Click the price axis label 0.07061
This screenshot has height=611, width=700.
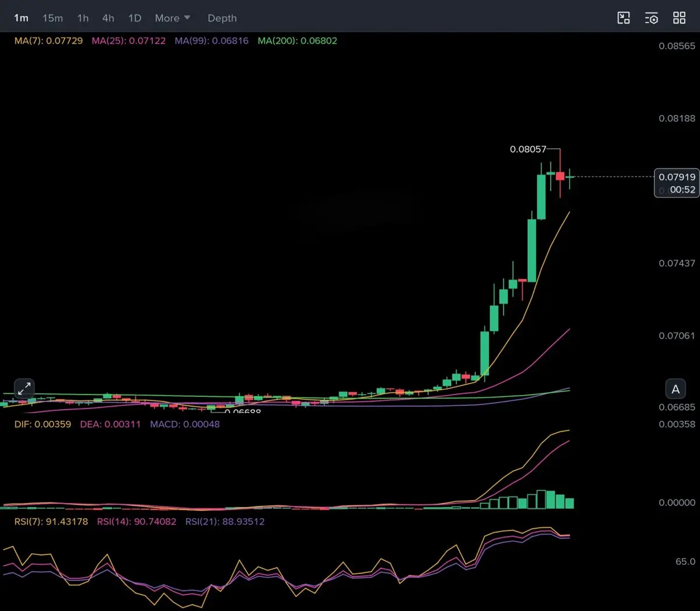(677, 336)
